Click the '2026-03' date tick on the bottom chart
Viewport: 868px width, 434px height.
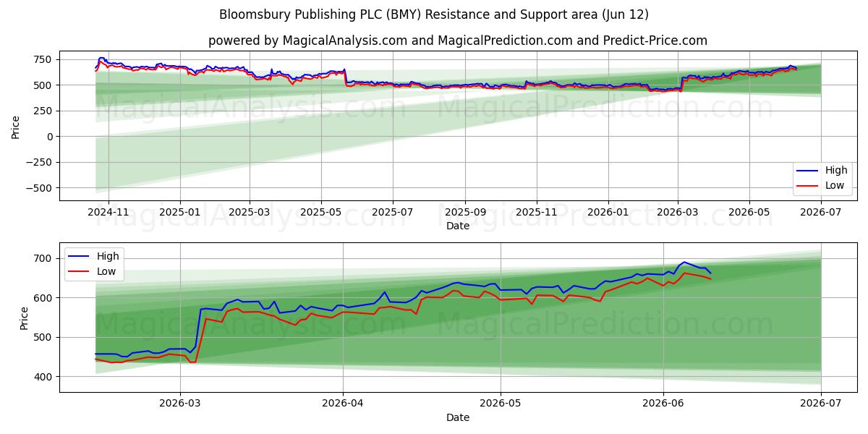click(x=180, y=404)
